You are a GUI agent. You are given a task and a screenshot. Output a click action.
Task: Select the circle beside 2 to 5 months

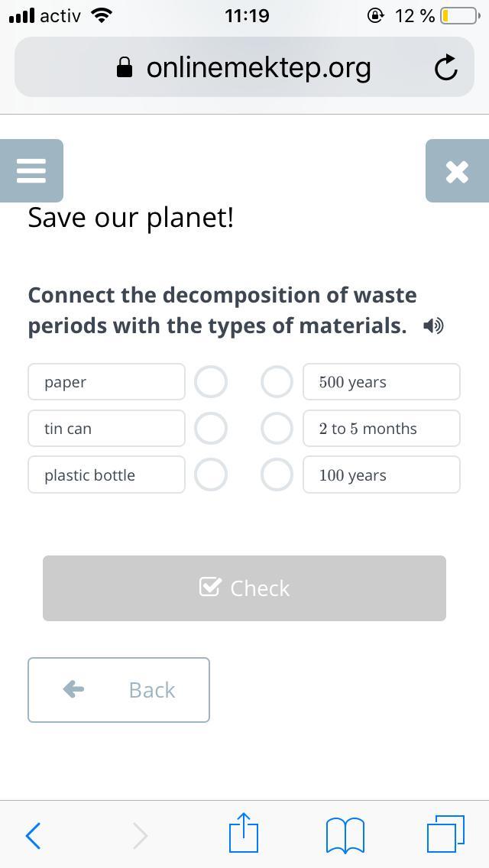coord(277,429)
